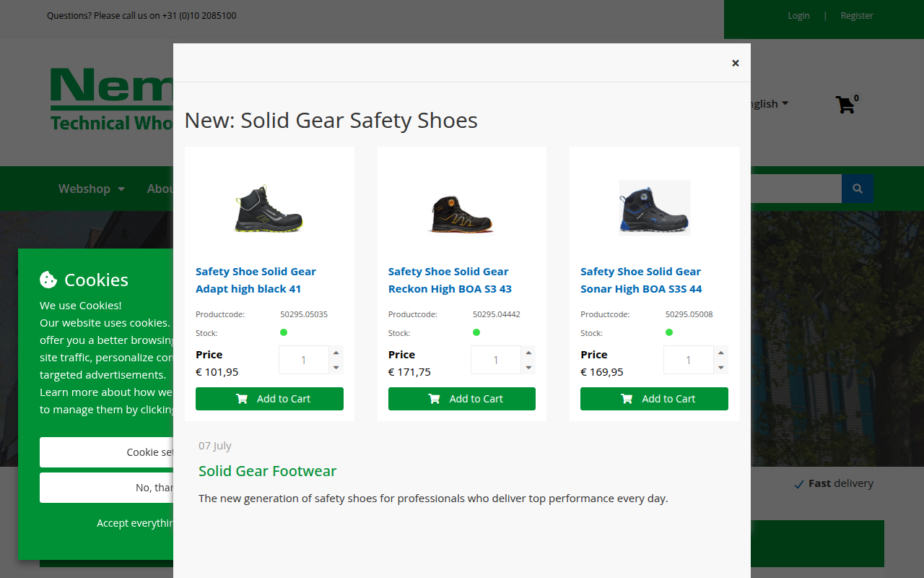This screenshot has height=578, width=924.
Task: Increase quantity for Adapt high black 41
Action: (x=336, y=353)
